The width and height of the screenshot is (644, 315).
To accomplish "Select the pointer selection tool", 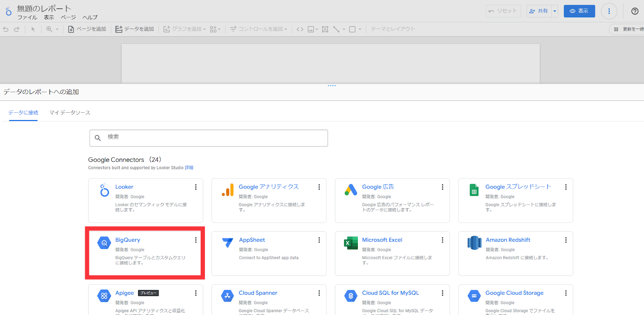I will [33, 29].
